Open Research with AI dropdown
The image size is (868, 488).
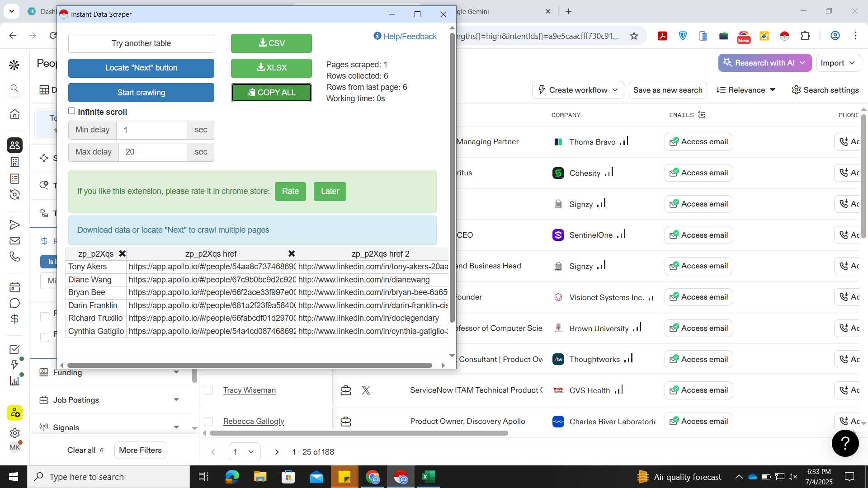coord(765,63)
